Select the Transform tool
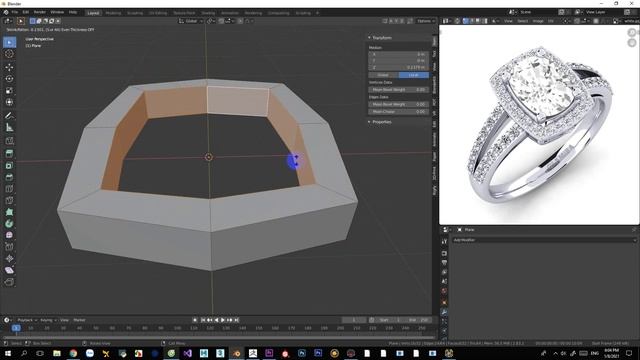This screenshot has width=640, height=360. 9,102
